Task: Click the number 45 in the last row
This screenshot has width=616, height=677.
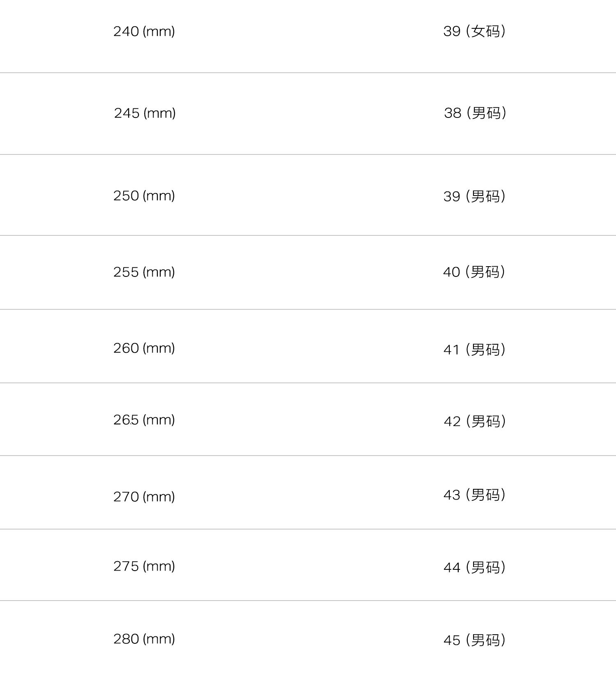Action: 452,640
